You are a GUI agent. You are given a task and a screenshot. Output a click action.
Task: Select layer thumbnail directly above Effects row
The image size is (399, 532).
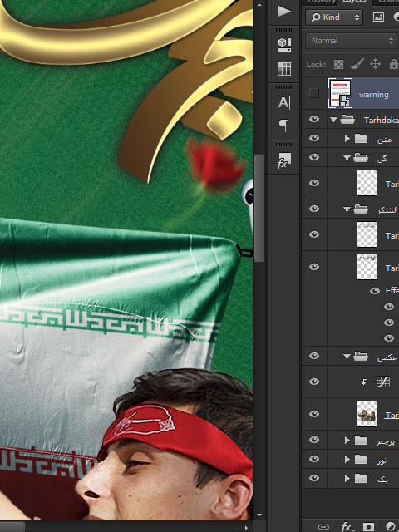pyautogui.click(x=367, y=267)
